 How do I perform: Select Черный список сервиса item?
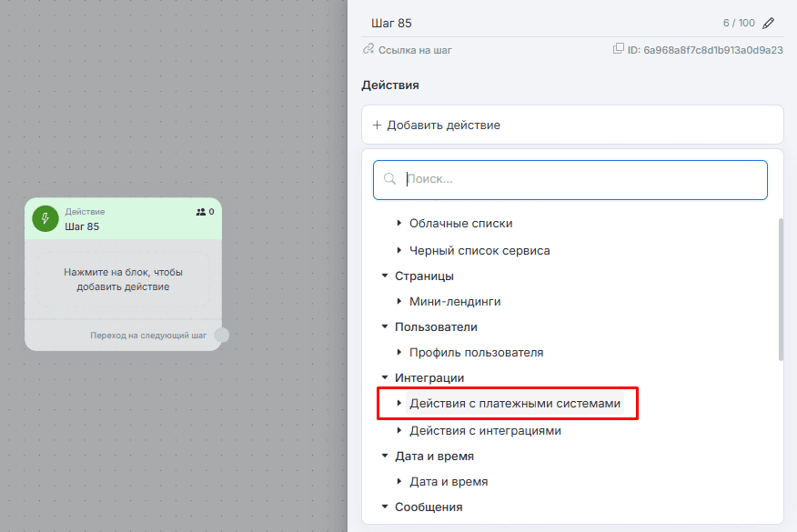pyautogui.click(x=479, y=250)
